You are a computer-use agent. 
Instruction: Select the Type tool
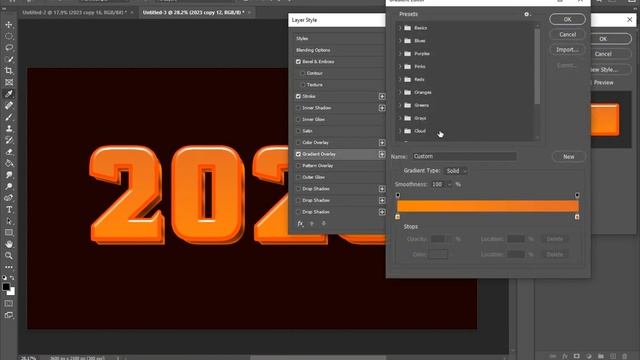coord(9,209)
